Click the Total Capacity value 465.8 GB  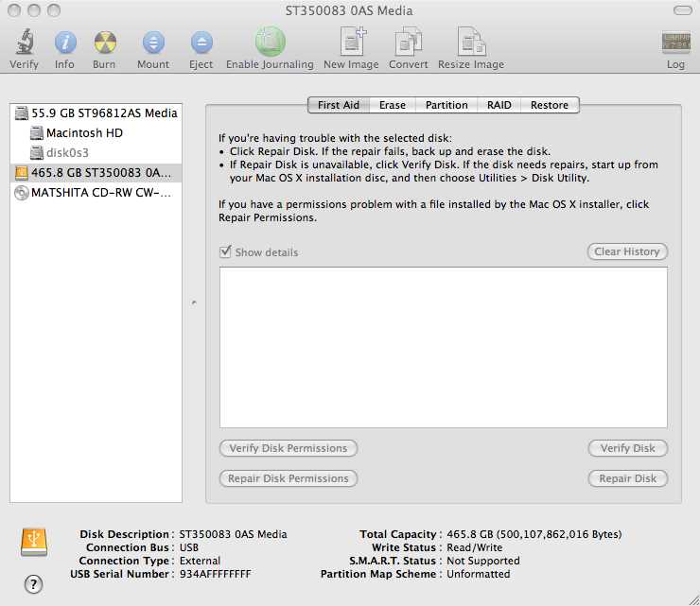coord(534,534)
